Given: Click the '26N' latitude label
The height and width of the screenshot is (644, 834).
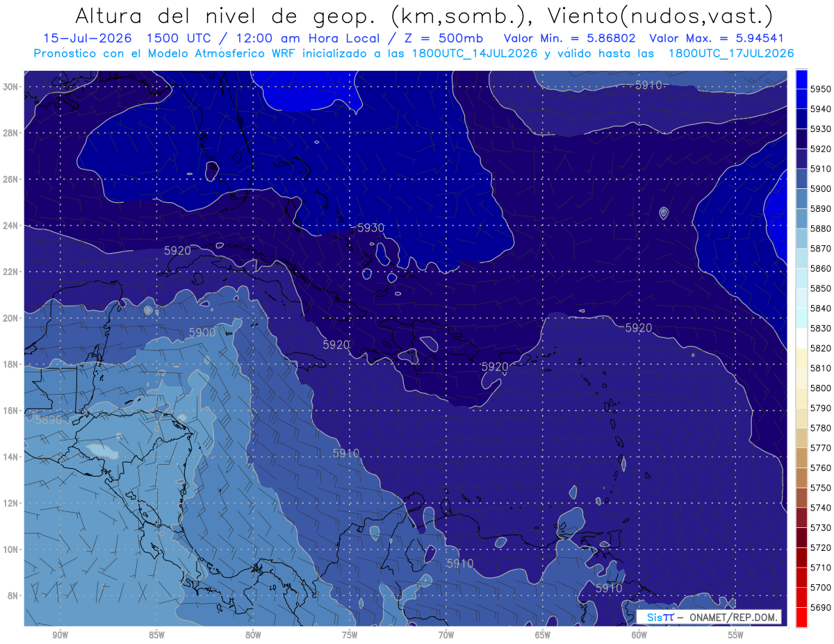Looking at the screenshot, I should click(x=10, y=179).
